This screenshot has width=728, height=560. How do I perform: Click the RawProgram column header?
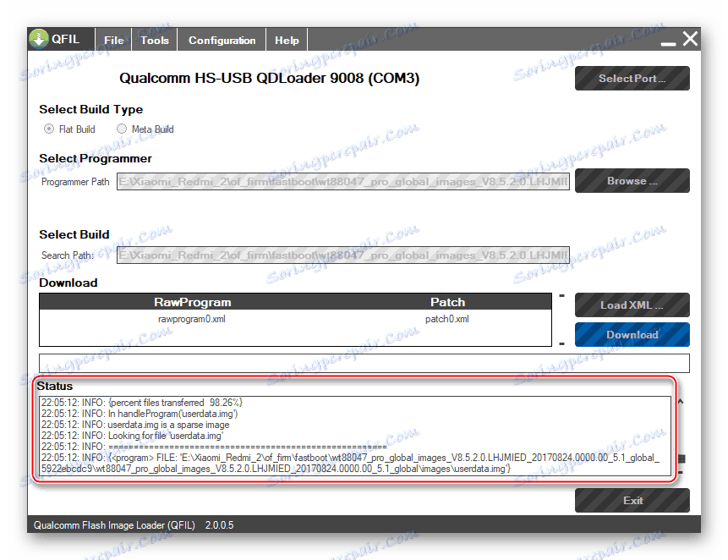[192, 302]
